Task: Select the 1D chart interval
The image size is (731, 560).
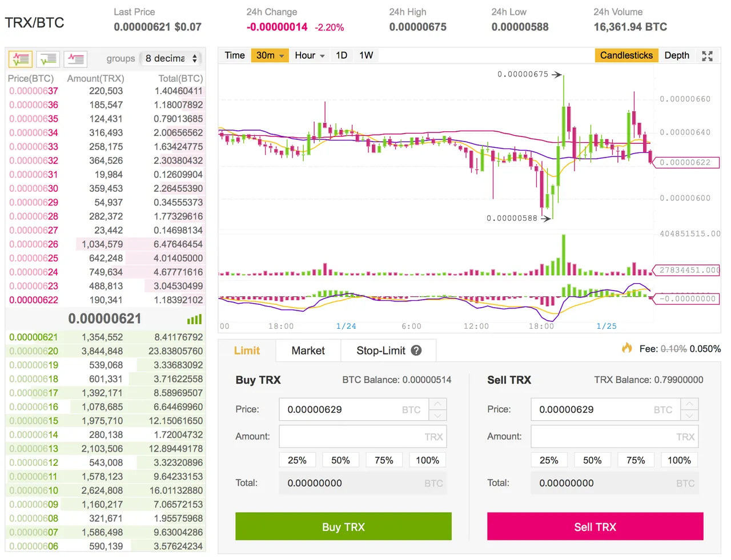Action: 342,55
